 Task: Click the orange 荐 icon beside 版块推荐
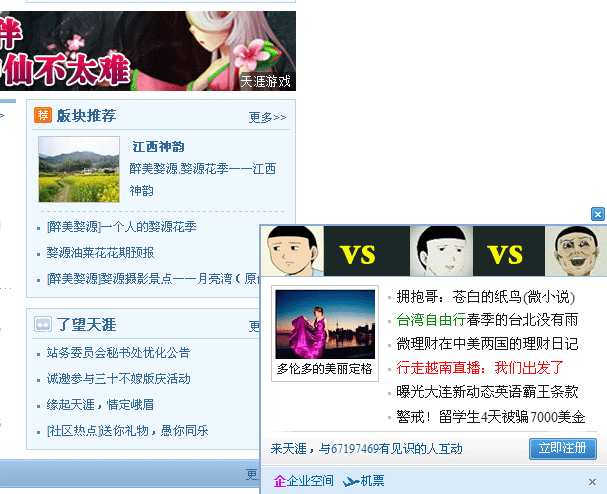tap(43, 115)
